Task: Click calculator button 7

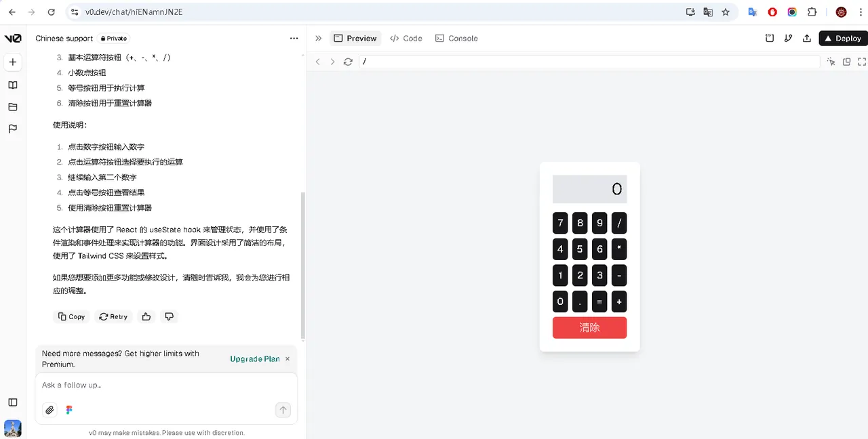Action: [560, 223]
